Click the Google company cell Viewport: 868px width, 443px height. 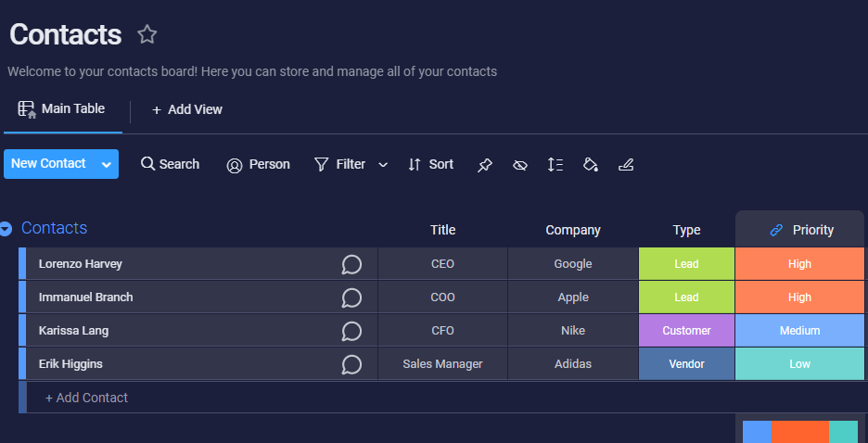tap(573, 264)
